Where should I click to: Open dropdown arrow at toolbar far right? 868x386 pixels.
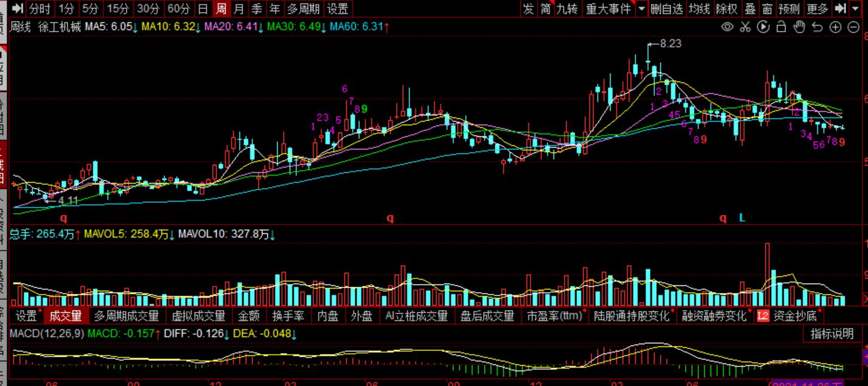857,8
